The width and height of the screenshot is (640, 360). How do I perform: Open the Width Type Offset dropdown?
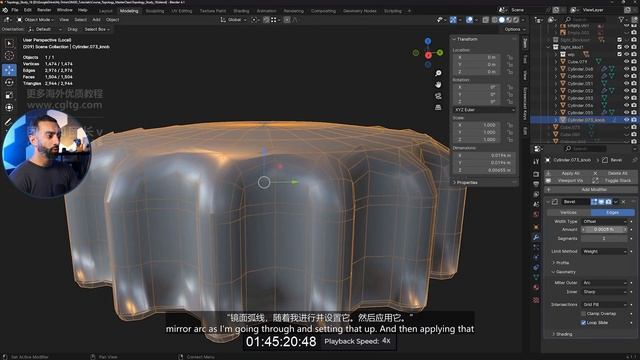pos(604,221)
